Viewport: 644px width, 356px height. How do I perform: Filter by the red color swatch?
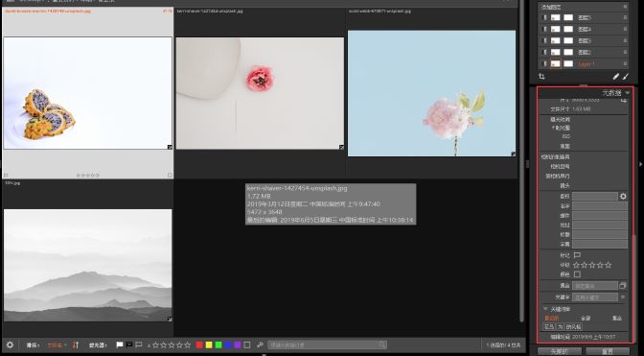[199, 344]
